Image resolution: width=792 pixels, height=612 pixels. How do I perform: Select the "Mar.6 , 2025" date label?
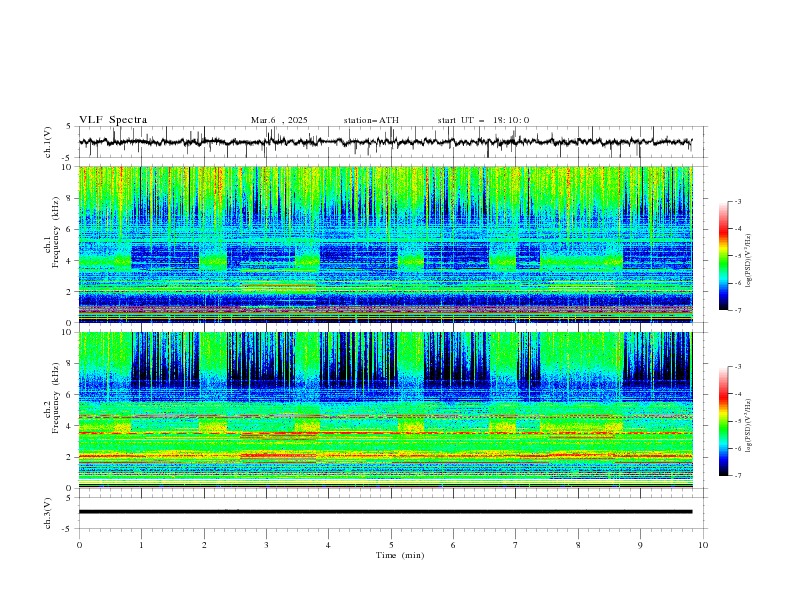(x=279, y=120)
